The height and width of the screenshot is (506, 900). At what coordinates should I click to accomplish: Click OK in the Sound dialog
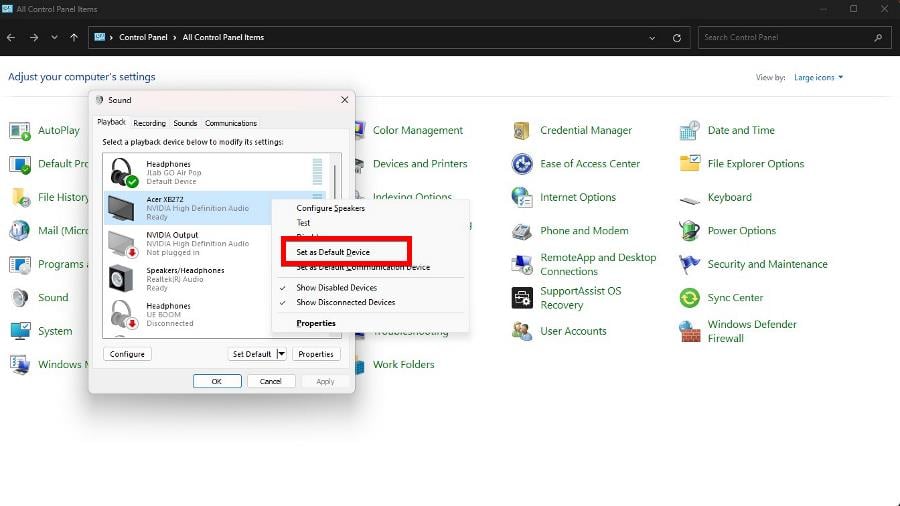[217, 381]
